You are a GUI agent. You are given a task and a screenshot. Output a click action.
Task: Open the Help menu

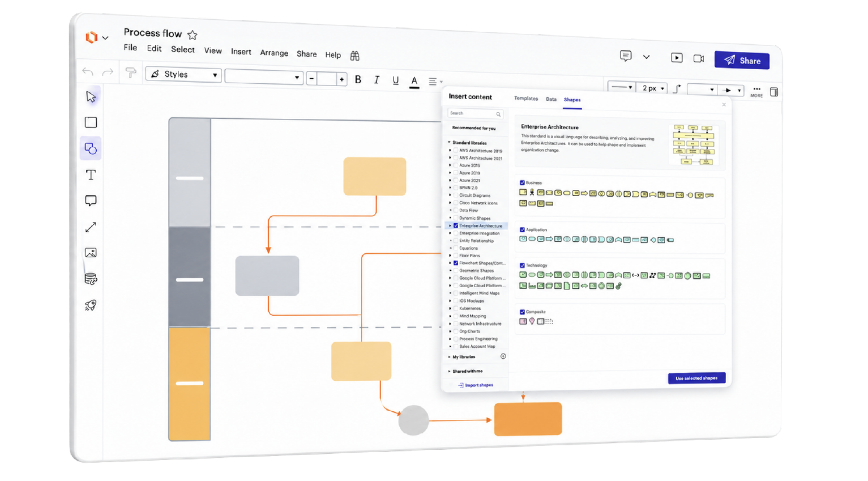pyautogui.click(x=333, y=55)
